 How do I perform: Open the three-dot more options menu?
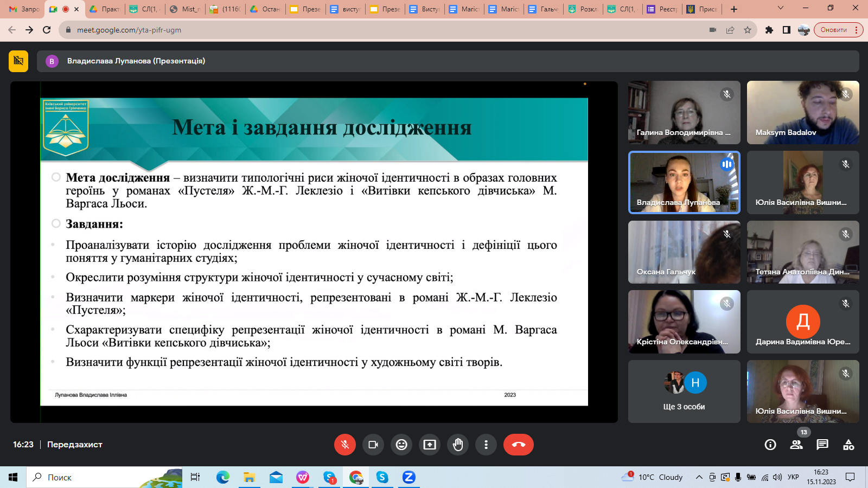point(486,445)
